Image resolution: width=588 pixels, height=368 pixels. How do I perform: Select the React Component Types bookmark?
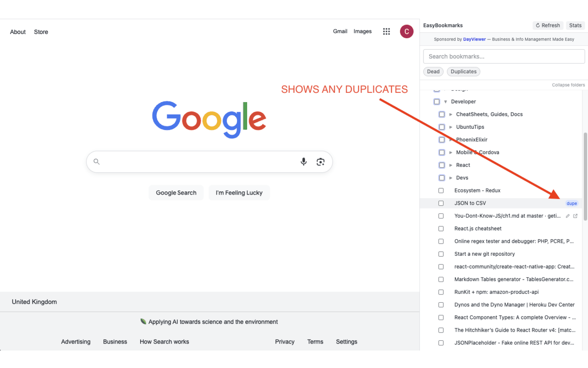515,317
